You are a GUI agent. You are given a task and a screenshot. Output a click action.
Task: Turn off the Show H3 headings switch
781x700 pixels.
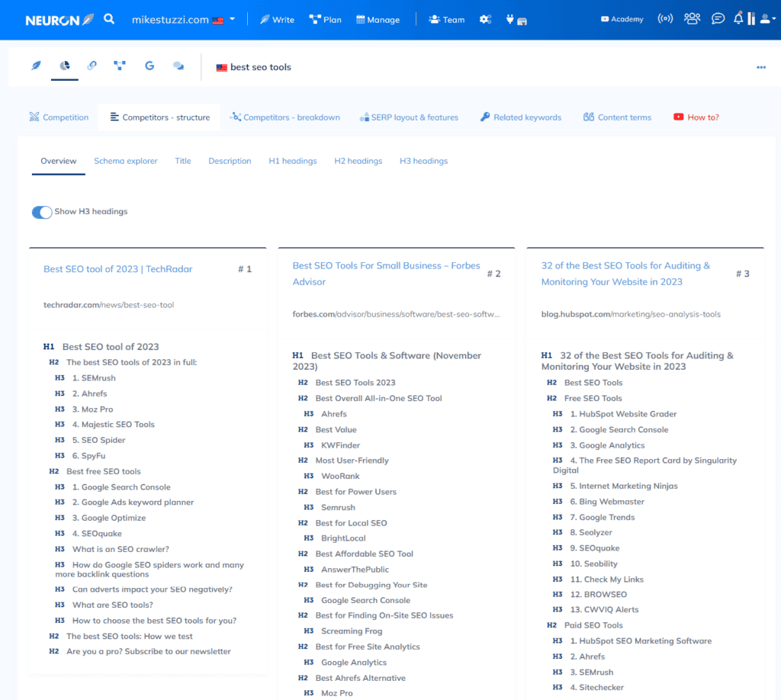41,212
